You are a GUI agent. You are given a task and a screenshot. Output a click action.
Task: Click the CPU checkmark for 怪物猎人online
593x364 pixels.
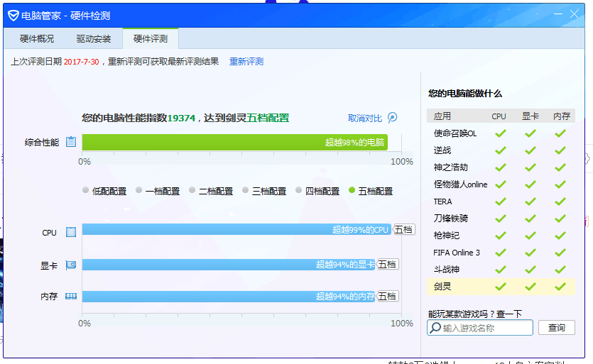coord(501,184)
